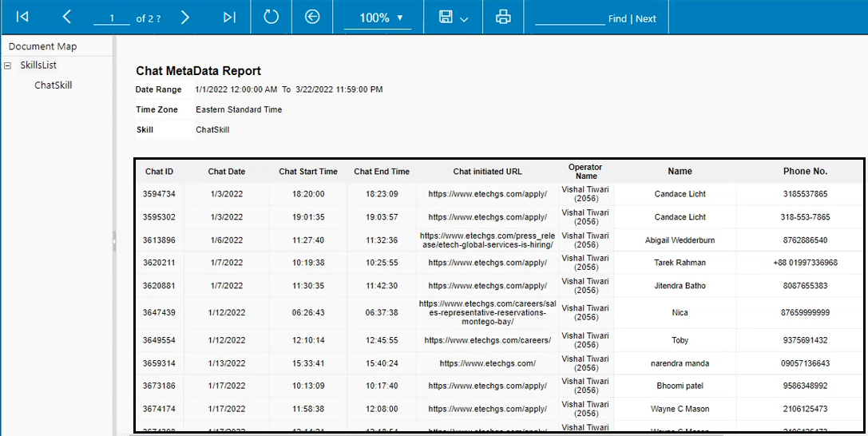Click the Phone No. column header
The width and height of the screenshot is (868, 436).
(x=805, y=171)
